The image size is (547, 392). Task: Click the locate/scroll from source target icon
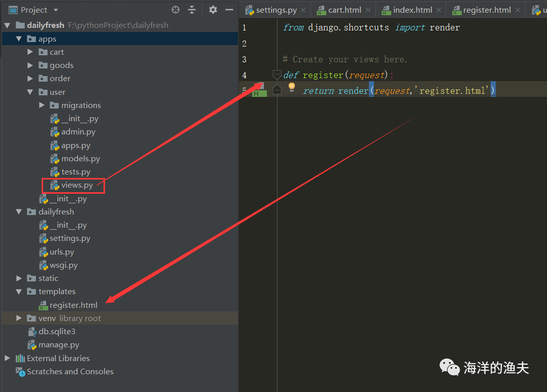coord(176,10)
